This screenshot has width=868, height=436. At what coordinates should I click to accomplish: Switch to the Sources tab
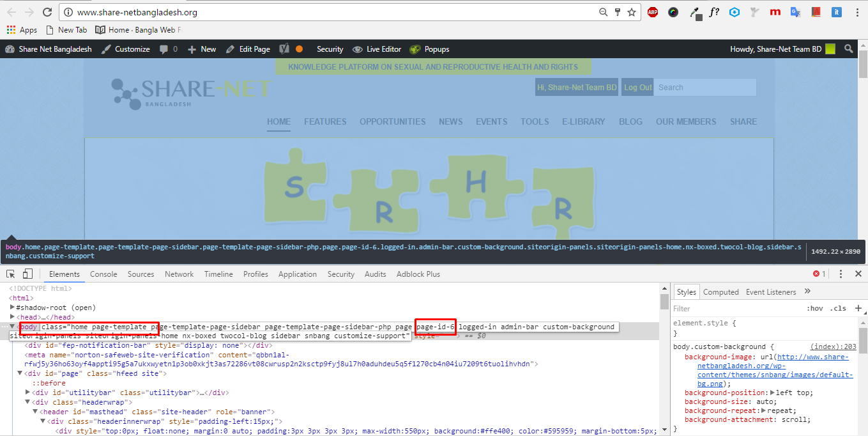(x=141, y=274)
